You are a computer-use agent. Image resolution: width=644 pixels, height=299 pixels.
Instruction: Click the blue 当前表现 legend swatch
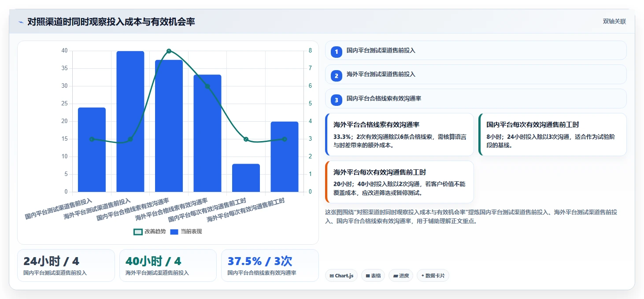(174, 232)
